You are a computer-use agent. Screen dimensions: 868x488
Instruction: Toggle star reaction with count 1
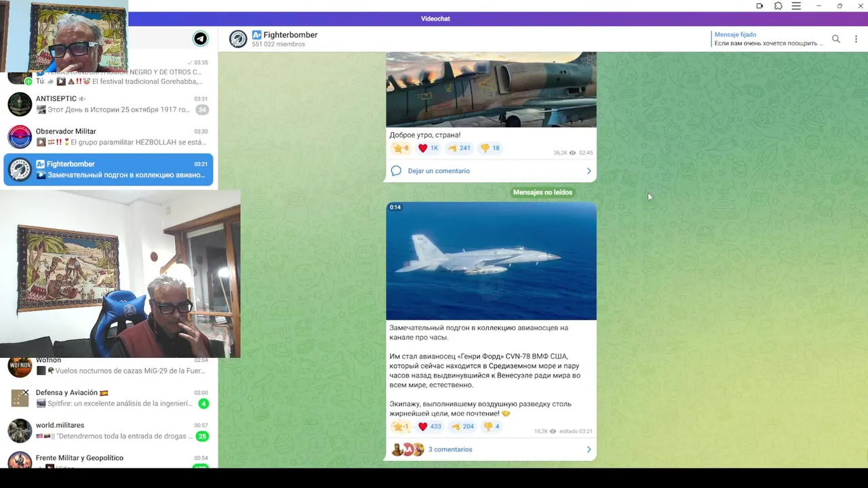tap(401, 426)
